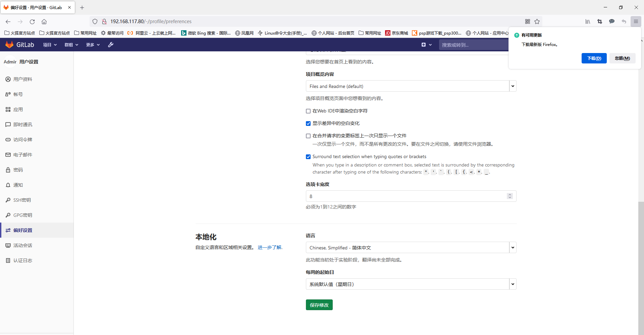Click the 选项卡宽度 number stepper
Viewport: 644px width, 335px height.
click(509, 196)
